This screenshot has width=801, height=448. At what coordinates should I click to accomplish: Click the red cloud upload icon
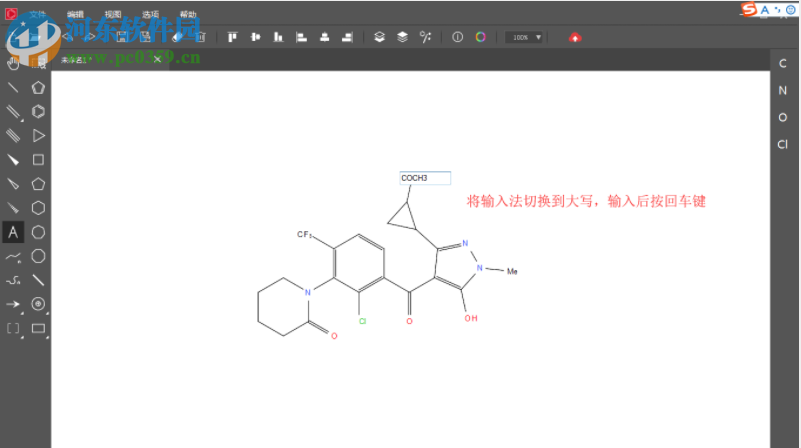(x=575, y=37)
